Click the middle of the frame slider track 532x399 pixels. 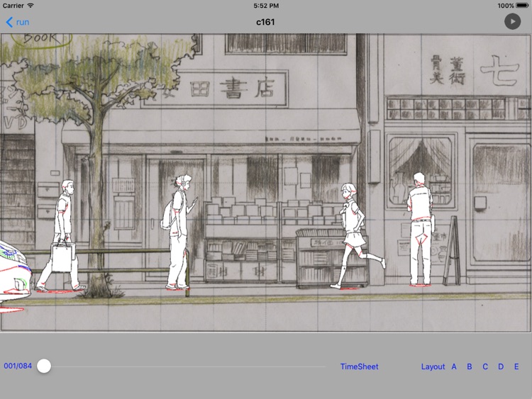pos(184,366)
